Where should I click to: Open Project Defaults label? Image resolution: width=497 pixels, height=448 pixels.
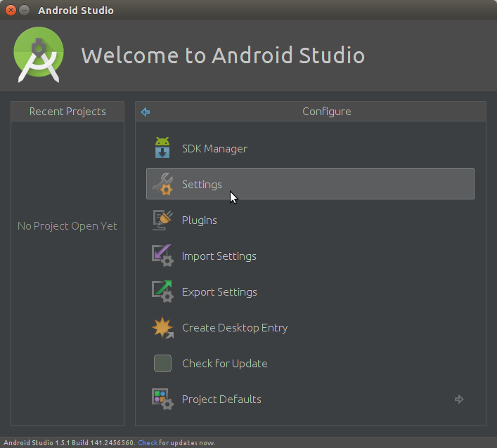tap(221, 400)
